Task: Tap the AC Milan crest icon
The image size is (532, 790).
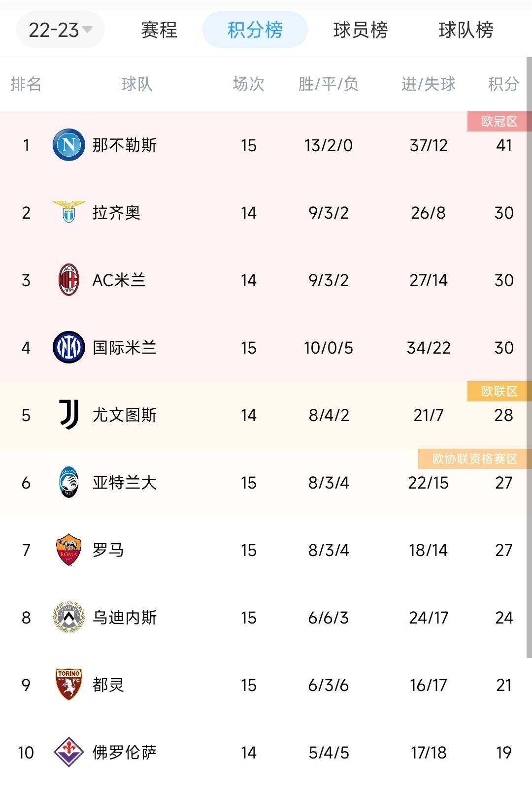Action: (69, 280)
